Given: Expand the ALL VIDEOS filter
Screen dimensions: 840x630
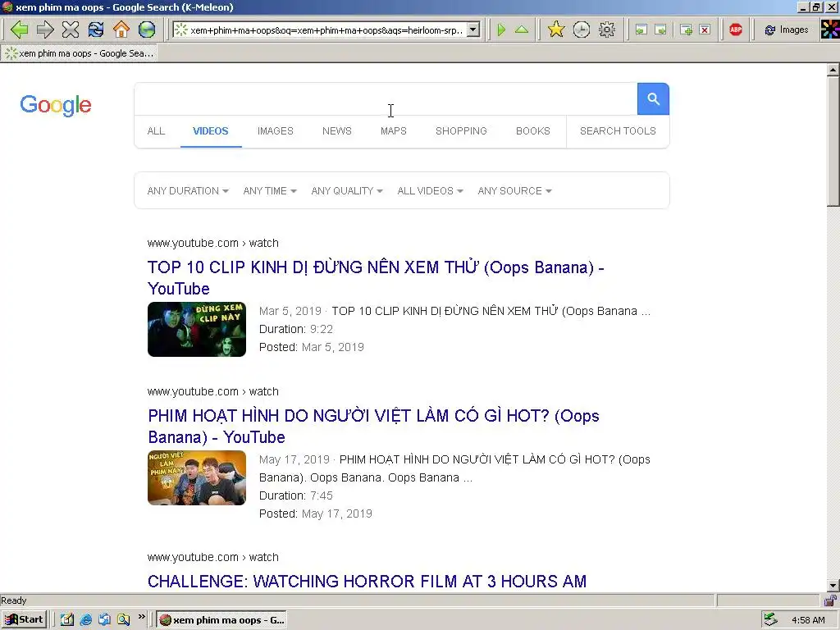Looking at the screenshot, I should (430, 191).
